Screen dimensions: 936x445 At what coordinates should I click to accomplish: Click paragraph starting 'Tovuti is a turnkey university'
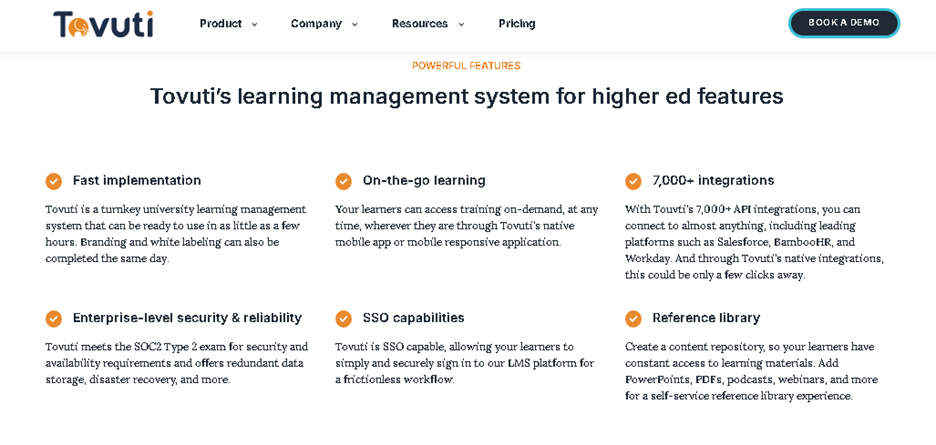[176, 235]
